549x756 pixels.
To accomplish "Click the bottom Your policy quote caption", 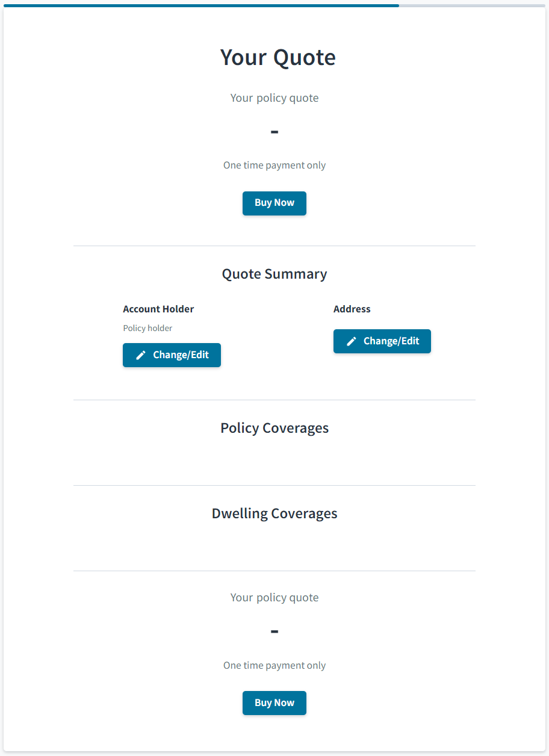I will (x=274, y=598).
